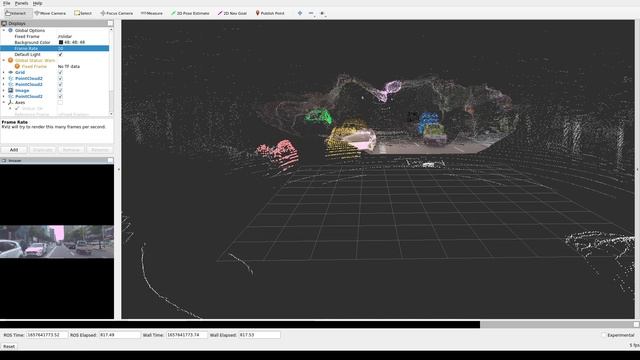The image size is (640, 360).
Task: Disable the Image display checkbox
Action: tap(60, 90)
